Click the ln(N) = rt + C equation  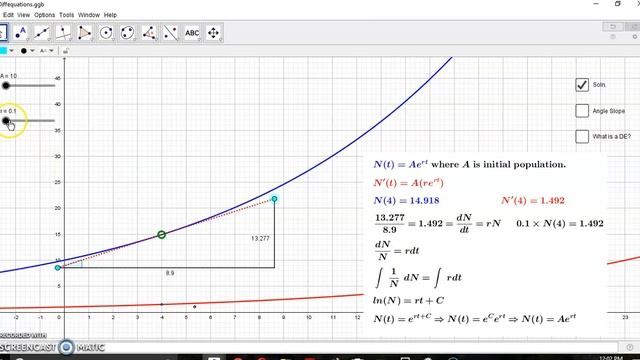(x=408, y=301)
